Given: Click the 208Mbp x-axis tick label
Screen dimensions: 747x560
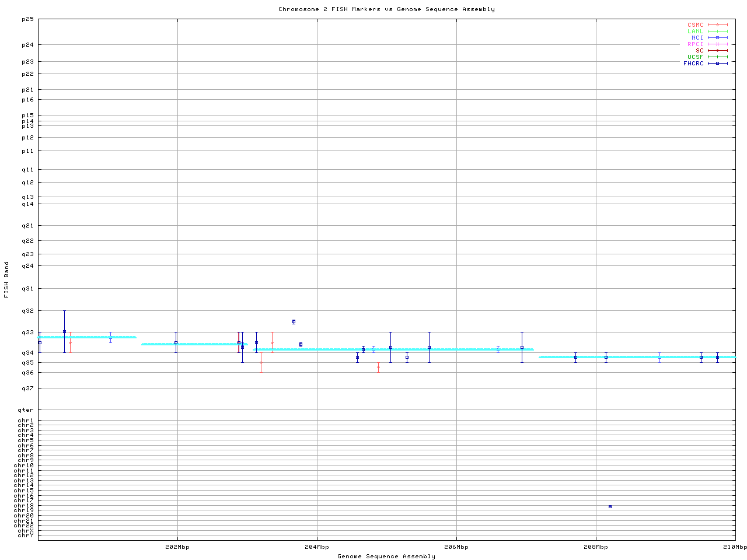Looking at the screenshot, I should [x=596, y=547].
